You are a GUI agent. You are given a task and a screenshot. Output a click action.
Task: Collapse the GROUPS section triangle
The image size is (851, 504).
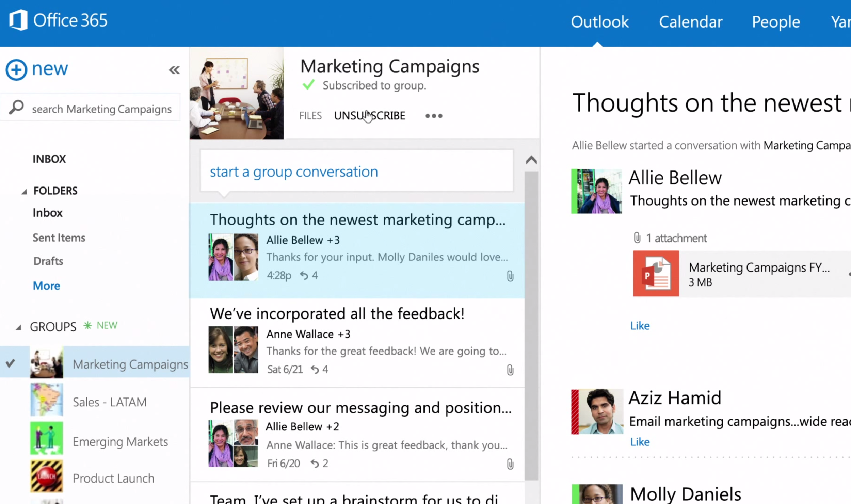coord(18,328)
